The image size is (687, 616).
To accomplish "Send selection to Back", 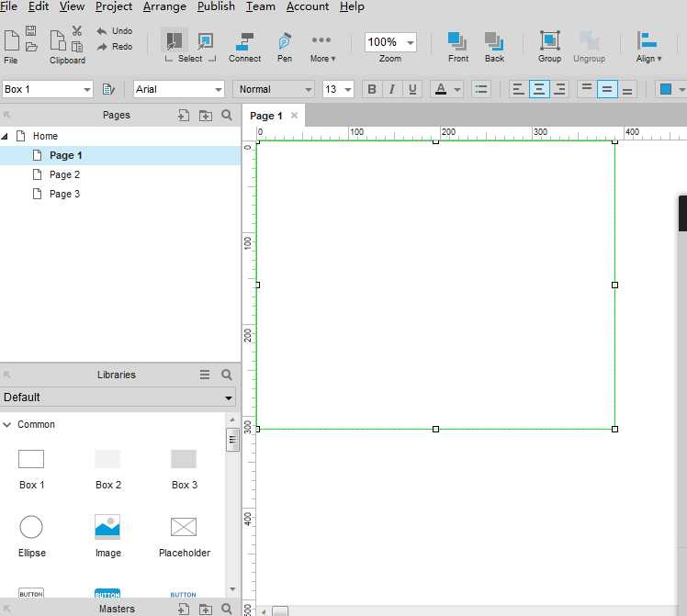I will coord(494,47).
